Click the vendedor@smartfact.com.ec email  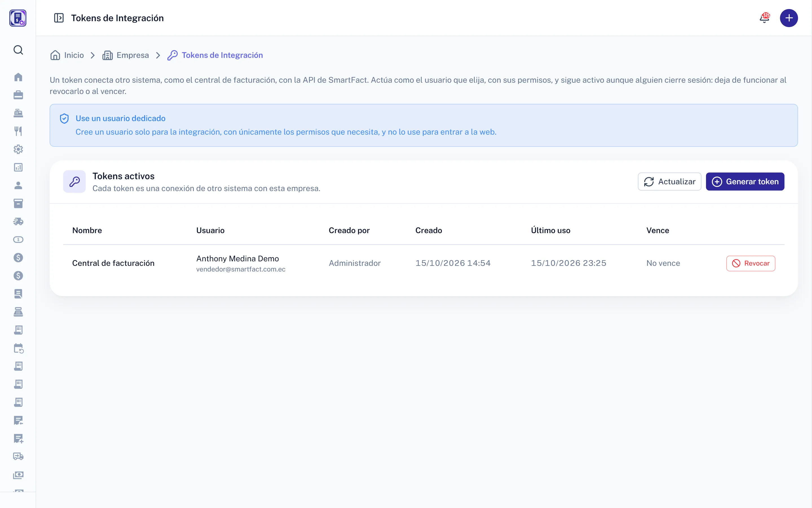coord(241,269)
